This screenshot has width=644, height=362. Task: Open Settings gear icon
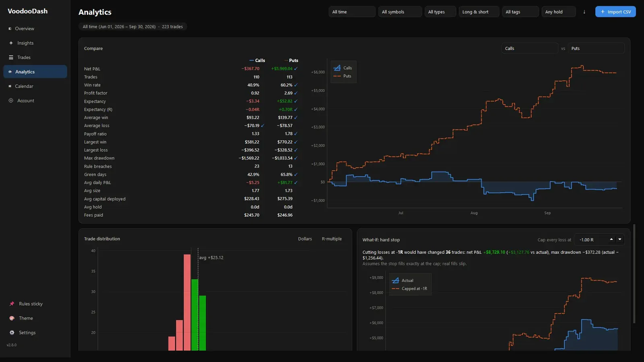click(12, 333)
